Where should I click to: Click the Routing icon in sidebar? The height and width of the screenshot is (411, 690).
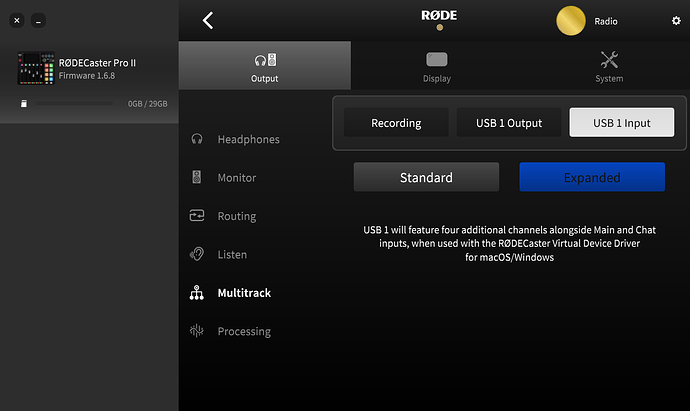[197, 216]
